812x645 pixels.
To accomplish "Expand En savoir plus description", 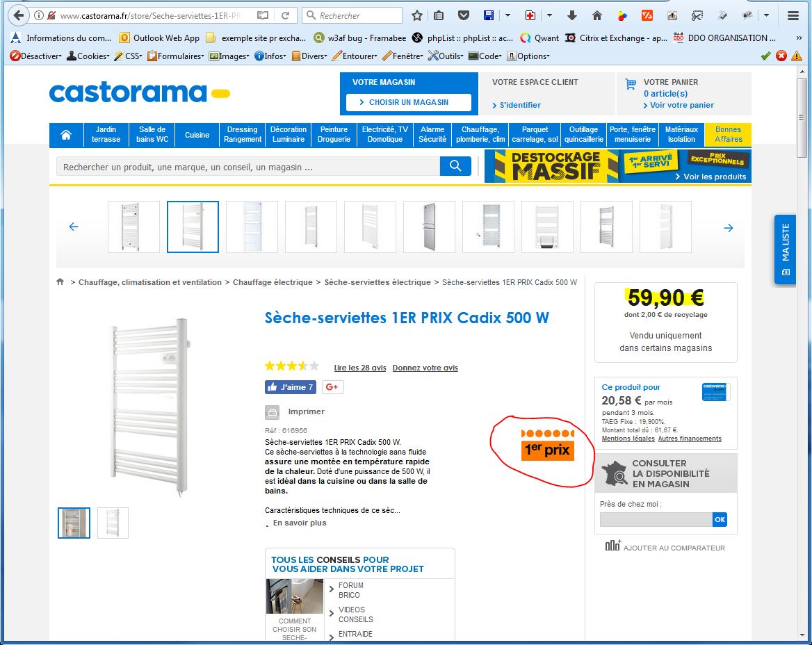I will 299,523.
